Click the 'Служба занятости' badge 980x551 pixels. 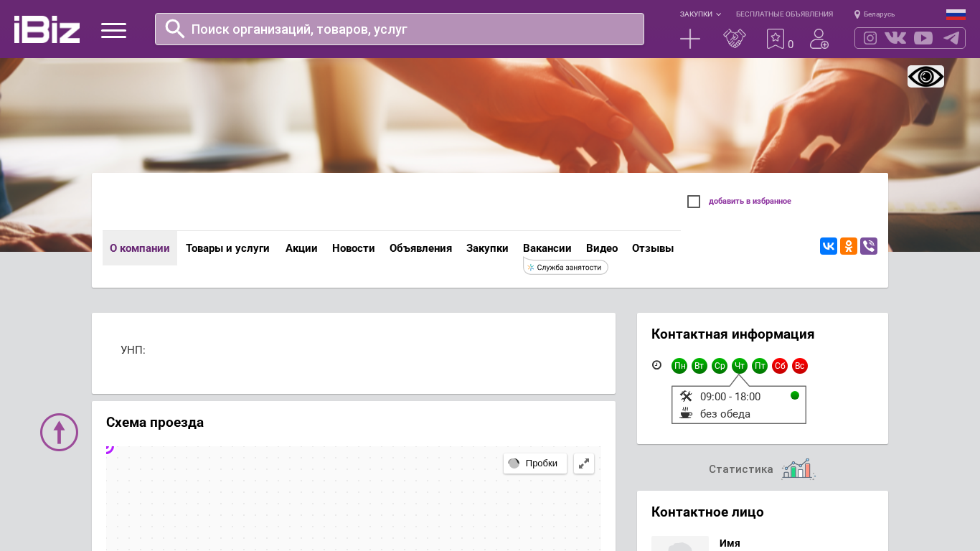tap(566, 268)
